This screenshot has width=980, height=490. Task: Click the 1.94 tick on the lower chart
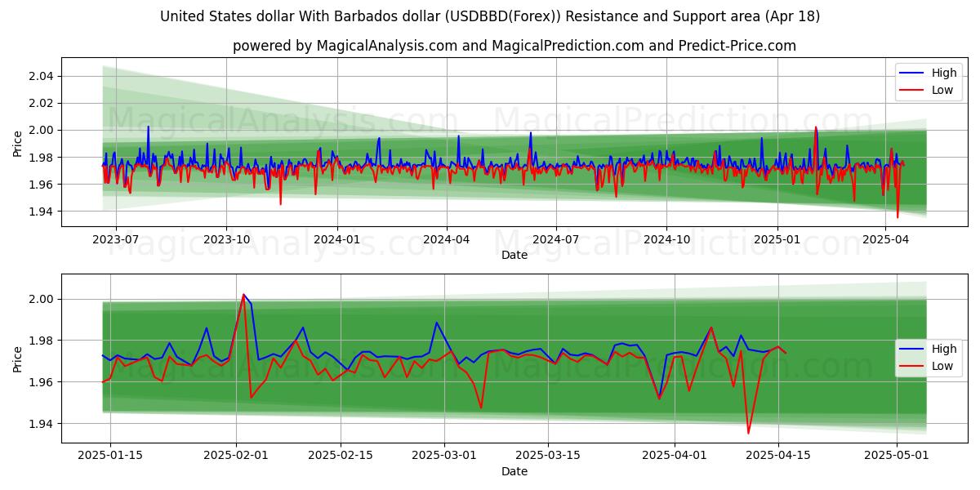(41, 423)
